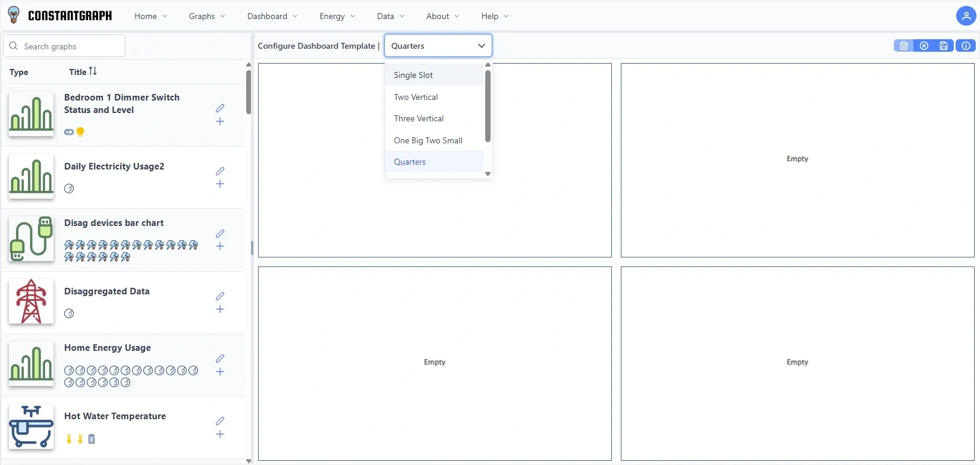Image resolution: width=980 pixels, height=465 pixels.
Task: Select the One Big Two Small template
Action: tap(435, 140)
